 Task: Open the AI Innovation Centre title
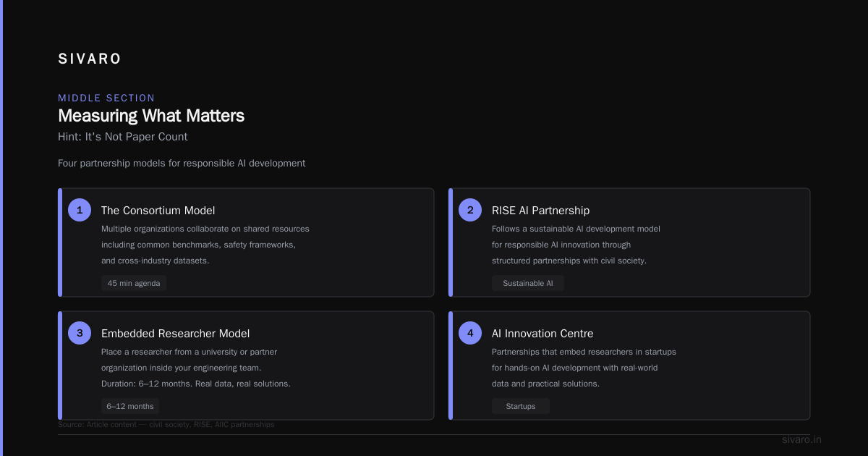(542, 334)
